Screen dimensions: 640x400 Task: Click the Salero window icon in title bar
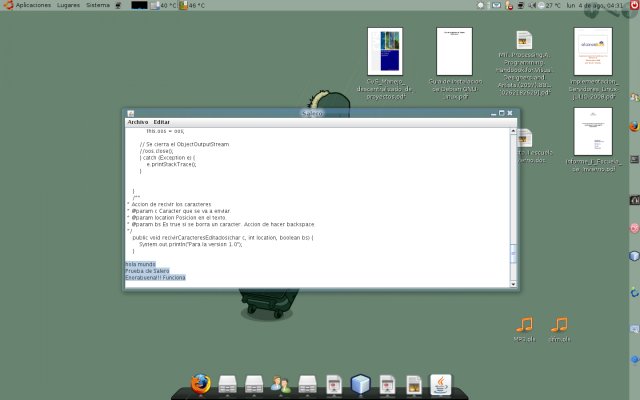pyautogui.click(x=131, y=113)
